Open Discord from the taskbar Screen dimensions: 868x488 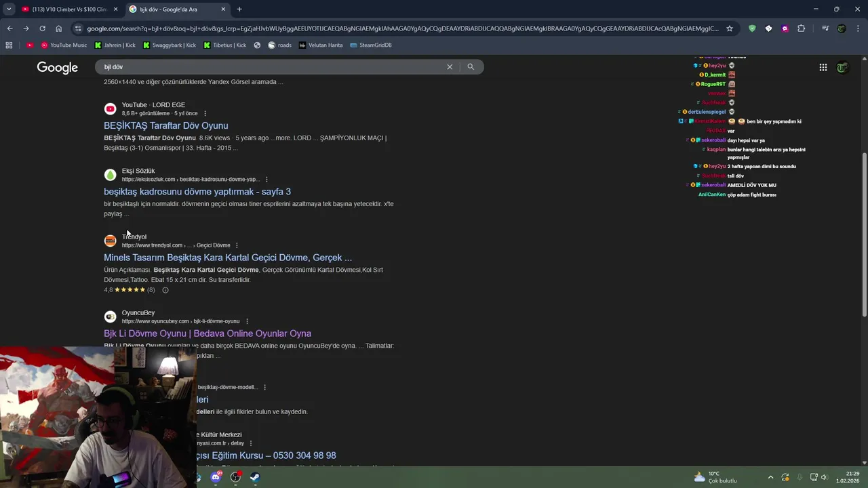coord(216,476)
